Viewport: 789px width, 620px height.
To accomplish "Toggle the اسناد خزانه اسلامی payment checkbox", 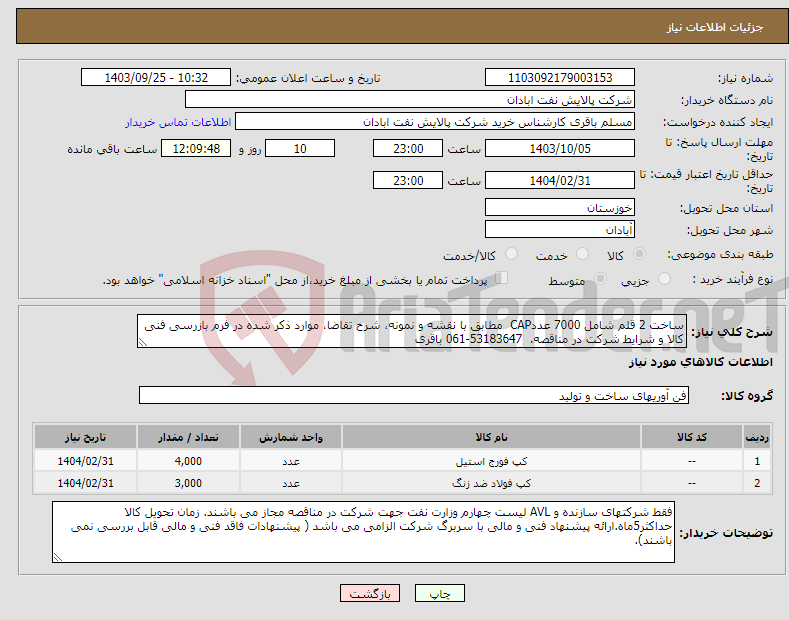I will 502,278.
